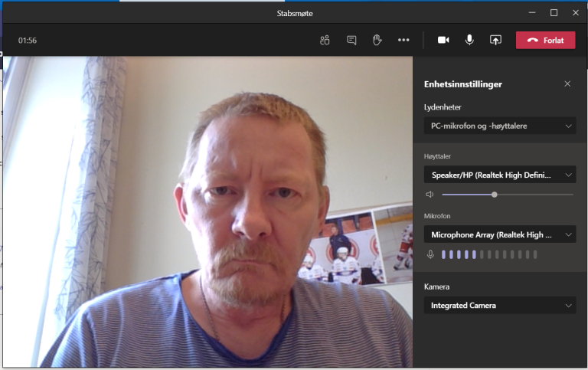Click the Forlat button to leave
588x370 pixels.
tap(545, 40)
